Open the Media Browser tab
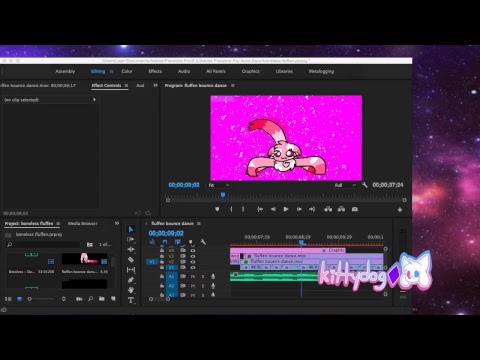The width and height of the screenshot is (480, 360). [x=82, y=223]
